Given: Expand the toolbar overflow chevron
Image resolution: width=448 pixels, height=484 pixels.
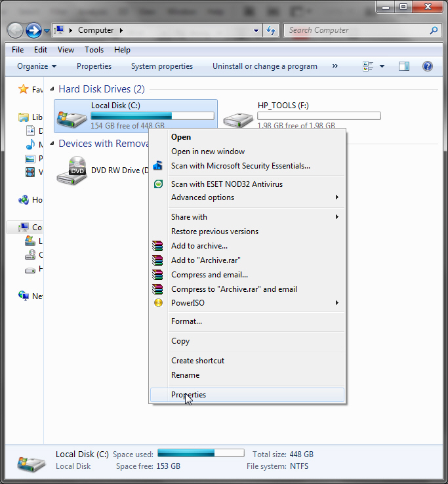Looking at the screenshot, I should (x=335, y=66).
